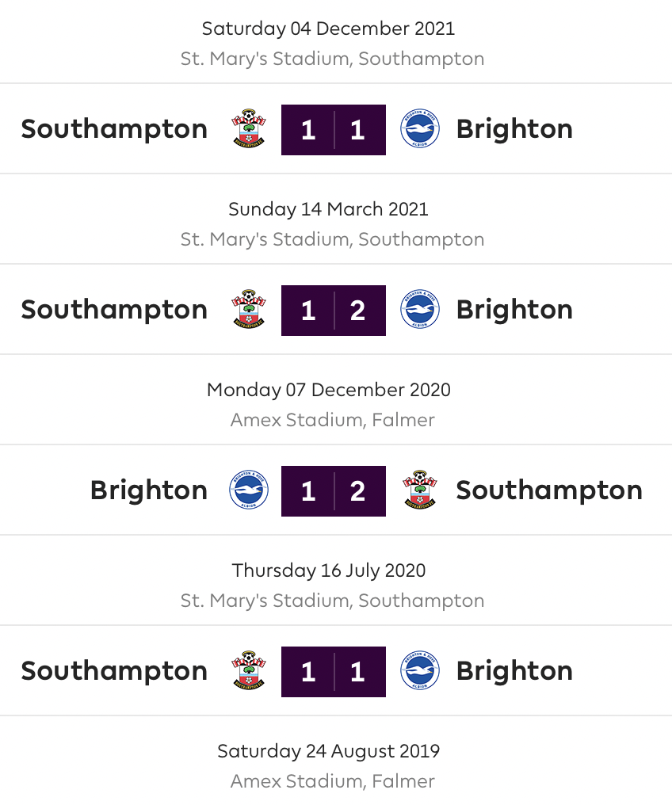Screen dimensions: 672x805
Task: Click the Saturday 24 August 2019 date header
Action: tap(329, 752)
